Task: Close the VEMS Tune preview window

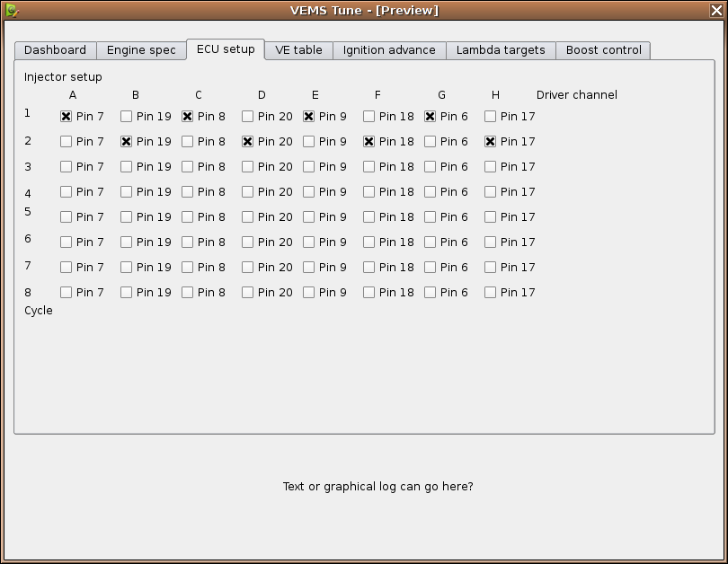Action: click(x=716, y=10)
